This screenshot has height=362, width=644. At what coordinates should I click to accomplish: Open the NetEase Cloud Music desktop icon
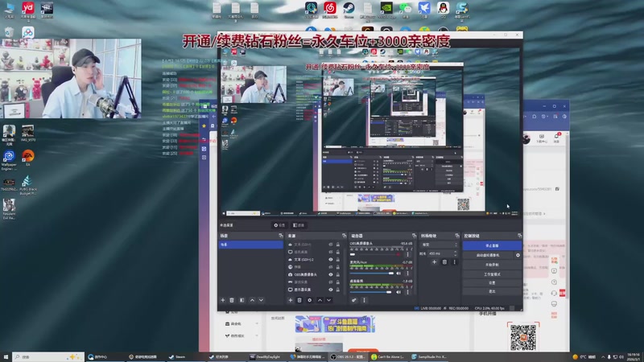(x=330, y=10)
